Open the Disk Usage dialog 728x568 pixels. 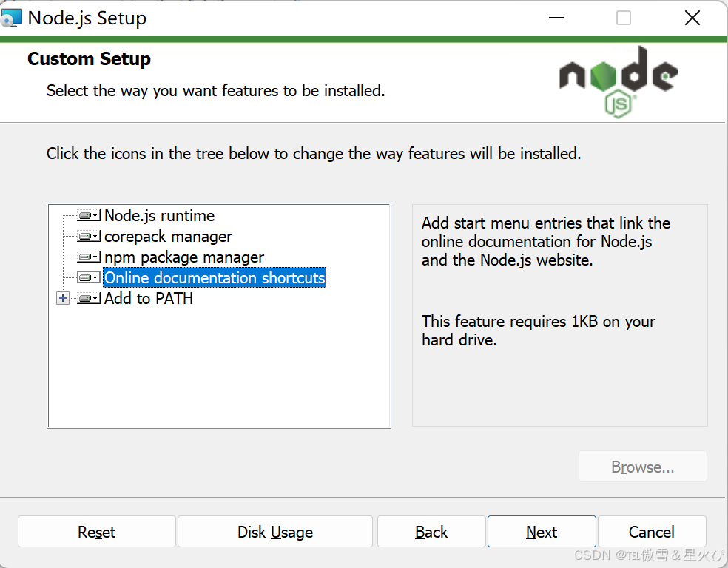(x=275, y=532)
